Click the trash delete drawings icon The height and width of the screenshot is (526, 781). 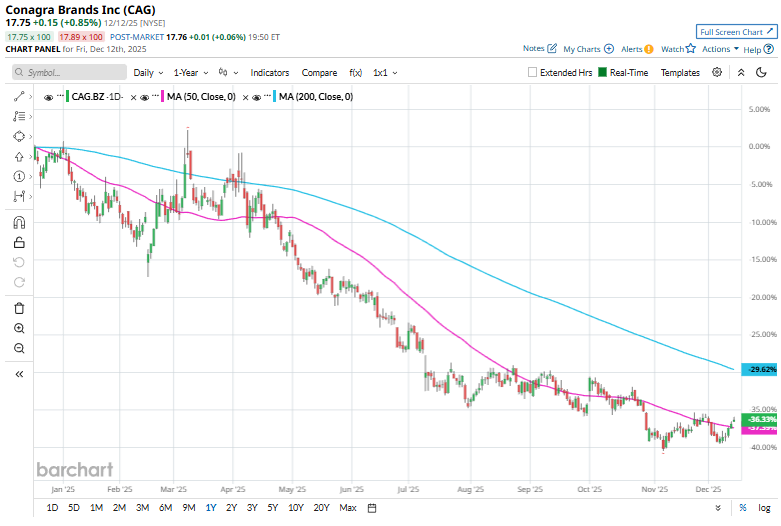click(19, 308)
